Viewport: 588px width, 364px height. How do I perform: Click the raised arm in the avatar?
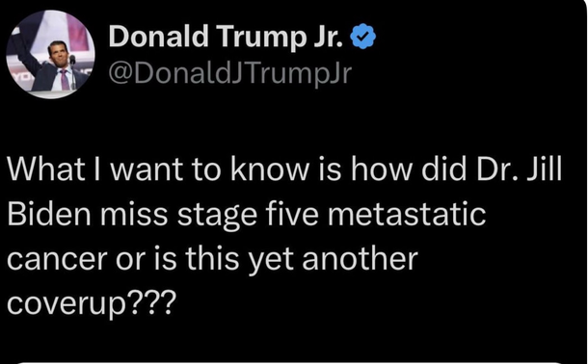(27, 49)
